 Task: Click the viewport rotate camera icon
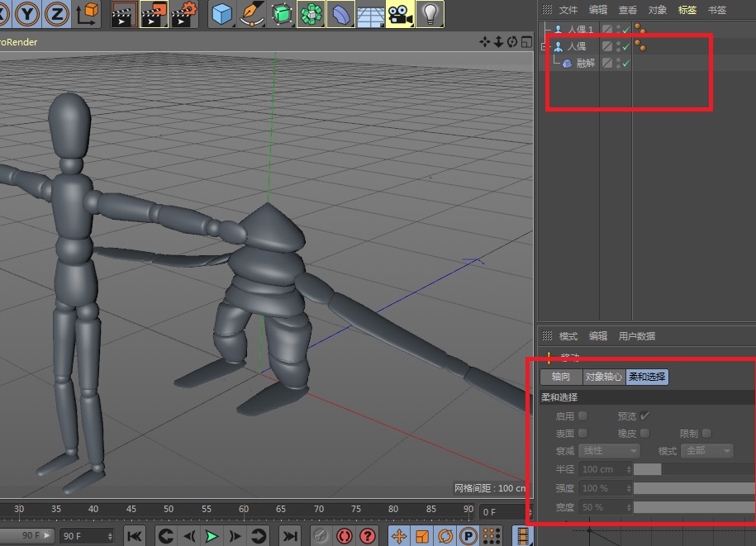point(512,42)
